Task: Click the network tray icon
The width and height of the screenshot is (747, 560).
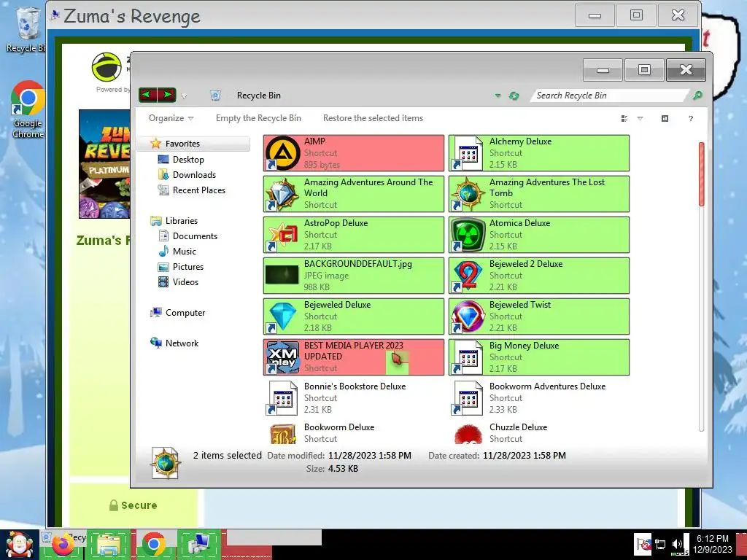Action: 660,544
